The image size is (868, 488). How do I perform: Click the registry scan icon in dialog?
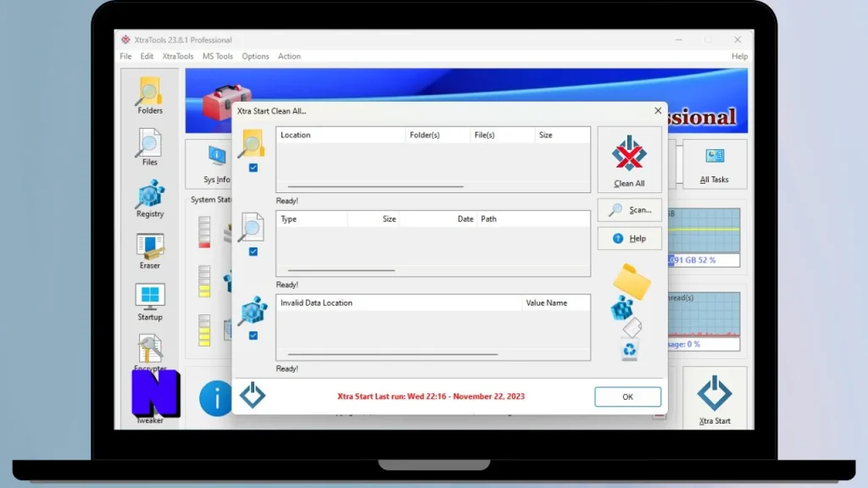pyautogui.click(x=253, y=311)
